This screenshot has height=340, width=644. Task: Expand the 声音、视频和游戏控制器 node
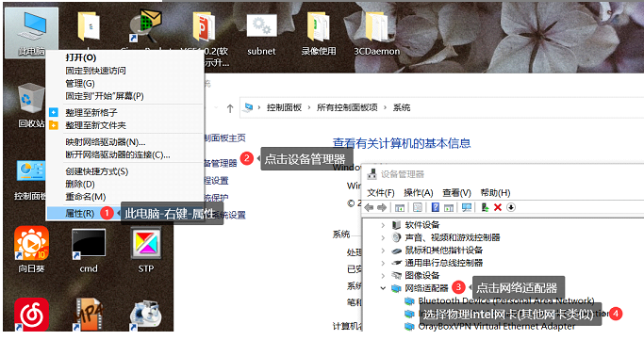tap(383, 238)
